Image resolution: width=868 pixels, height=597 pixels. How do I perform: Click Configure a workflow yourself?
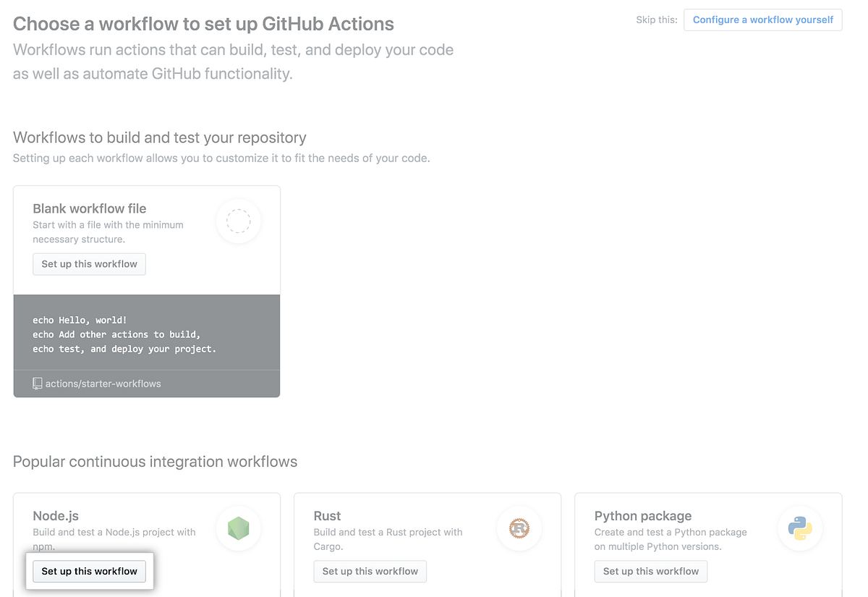click(x=762, y=20)
